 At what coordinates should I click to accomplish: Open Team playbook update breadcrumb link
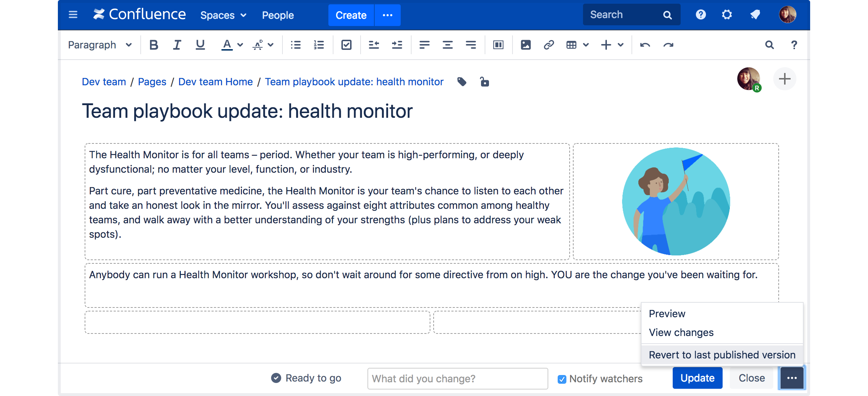(x=354, y=82)
